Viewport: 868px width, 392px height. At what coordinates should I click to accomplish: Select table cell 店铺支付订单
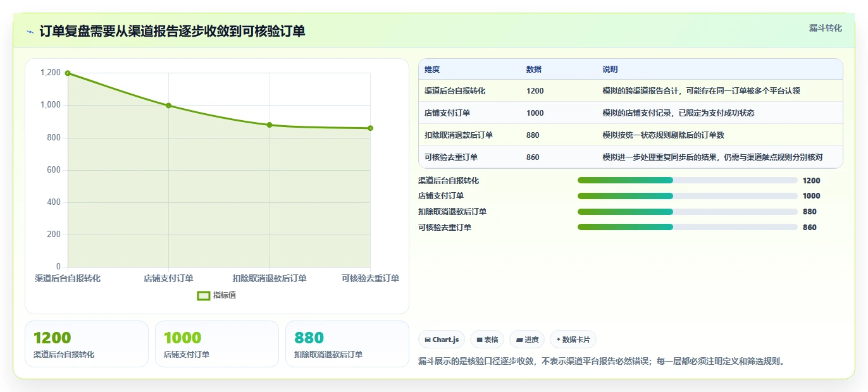[x=447, y=113]
